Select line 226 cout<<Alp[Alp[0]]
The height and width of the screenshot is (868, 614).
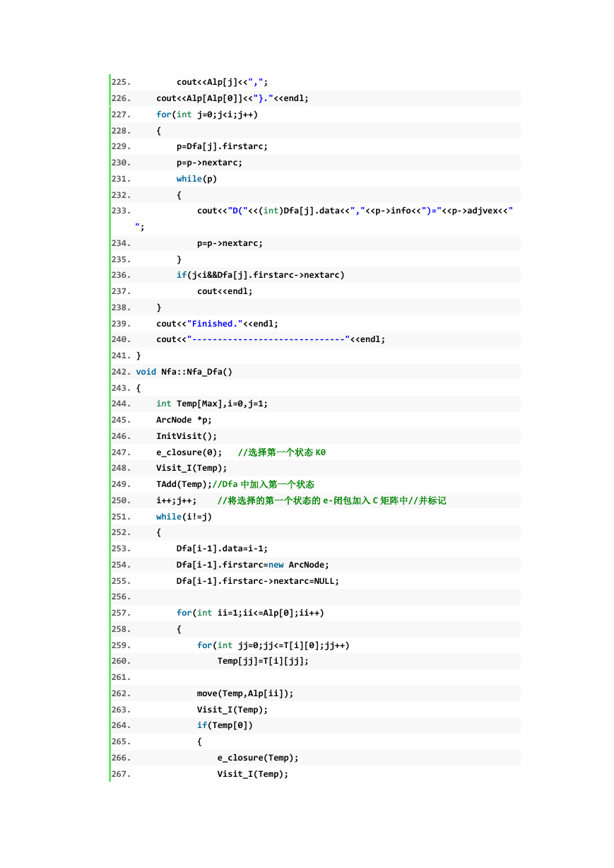click(x=232, y=98)
